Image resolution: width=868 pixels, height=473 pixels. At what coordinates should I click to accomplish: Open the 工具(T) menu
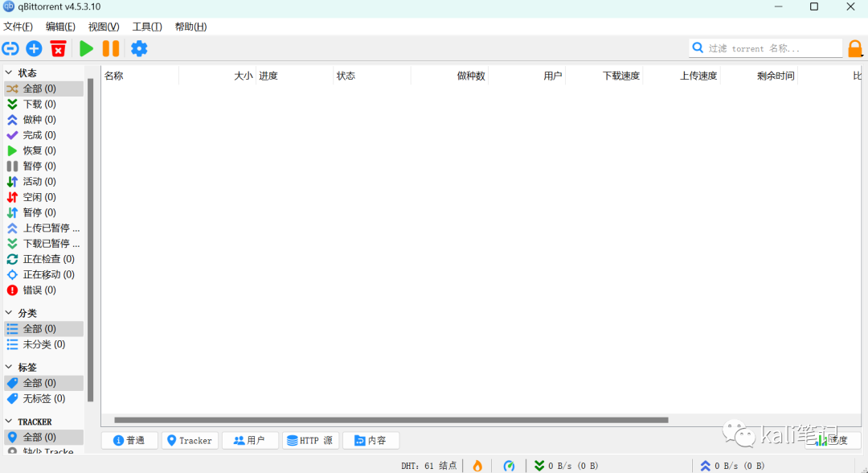[x=147, y=27]
